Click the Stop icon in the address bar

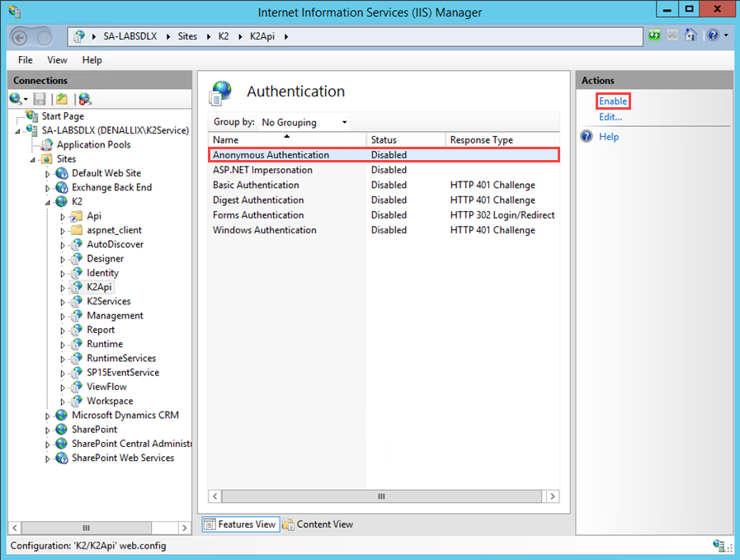click(x=672, y=35)
